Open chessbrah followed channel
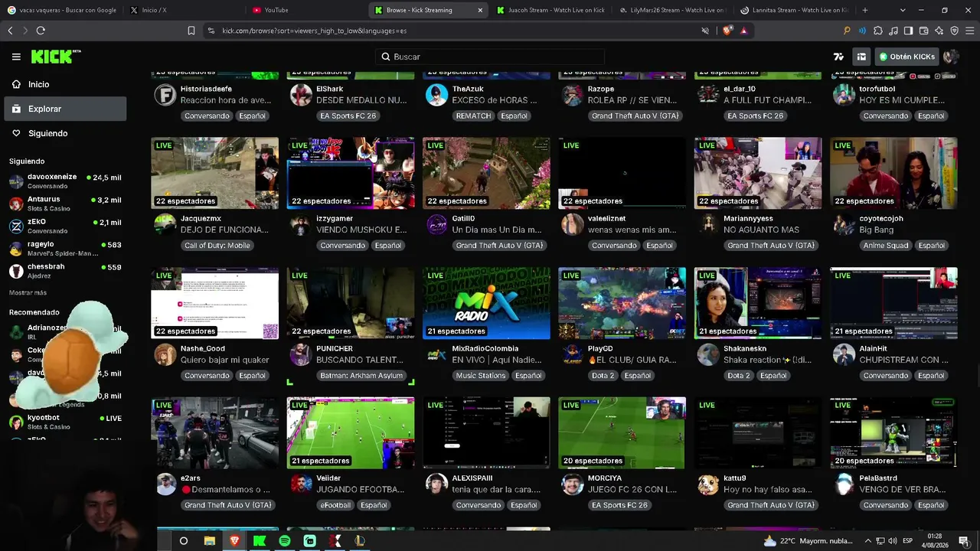980x551 pixels. click(x=64, y=271)
